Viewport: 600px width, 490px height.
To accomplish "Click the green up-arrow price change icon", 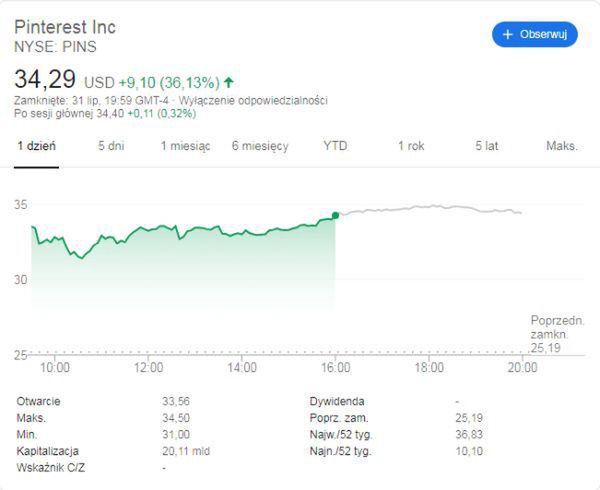I will click(x=229, y=82).
